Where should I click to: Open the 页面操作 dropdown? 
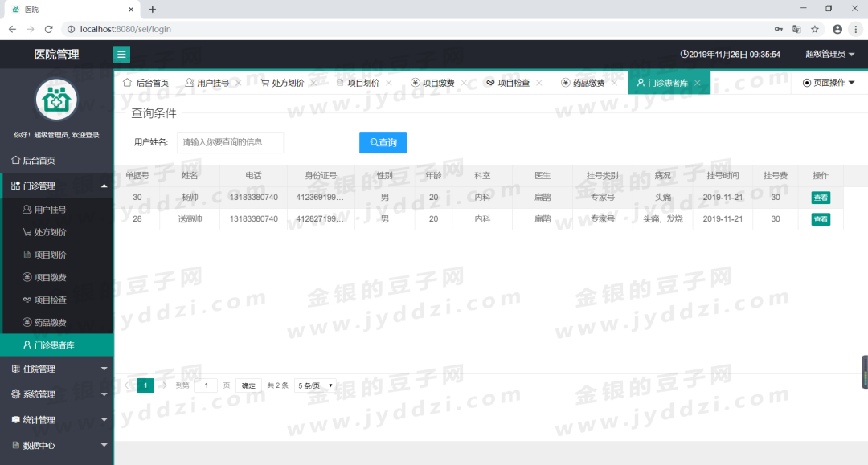tap(829, 83)
